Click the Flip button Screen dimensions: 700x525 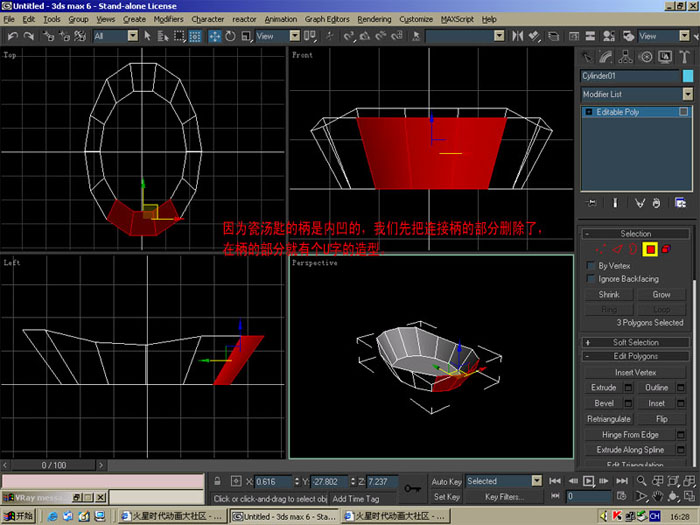pos(661,419)
